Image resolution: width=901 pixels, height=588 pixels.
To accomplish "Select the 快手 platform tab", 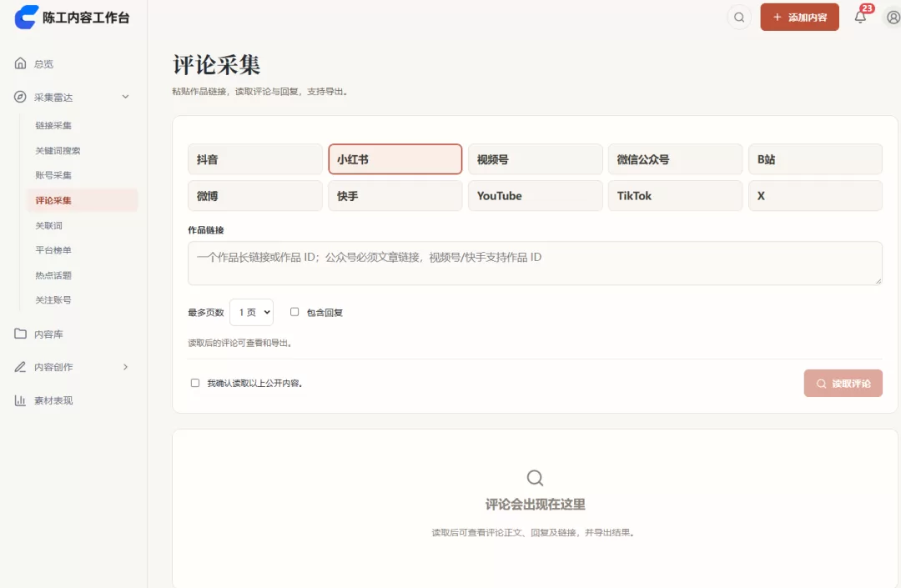I will point(395,196).
